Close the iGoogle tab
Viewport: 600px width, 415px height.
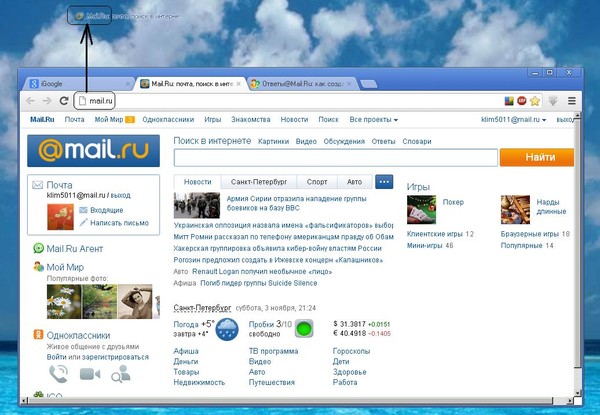coord(128,84)
